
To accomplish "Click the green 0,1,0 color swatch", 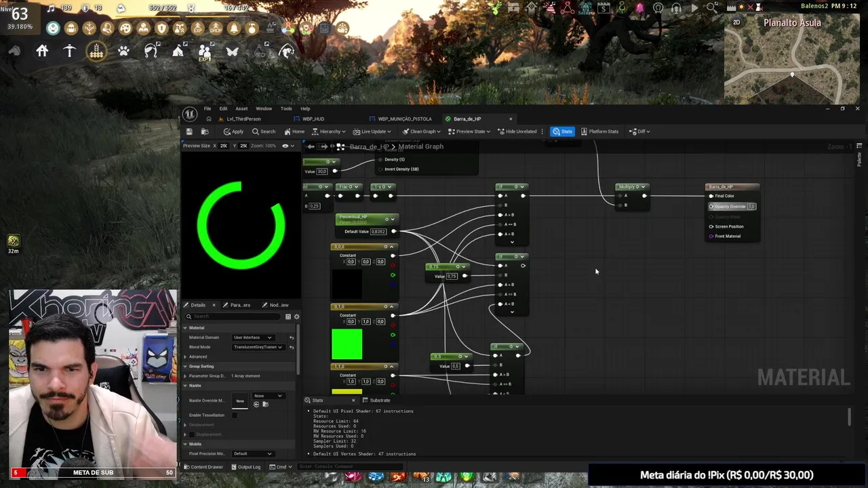I will [x=347, y=344].
